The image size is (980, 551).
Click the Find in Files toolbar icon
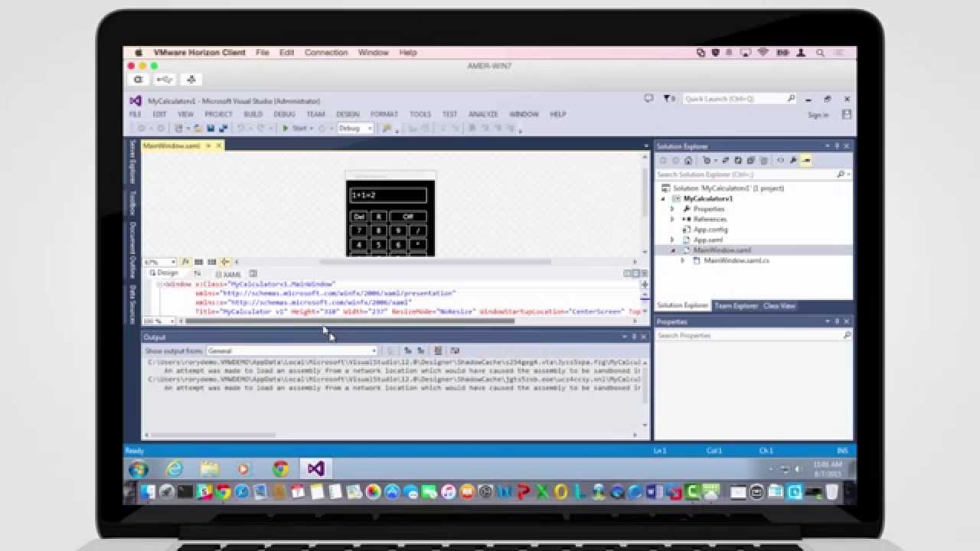387,129
